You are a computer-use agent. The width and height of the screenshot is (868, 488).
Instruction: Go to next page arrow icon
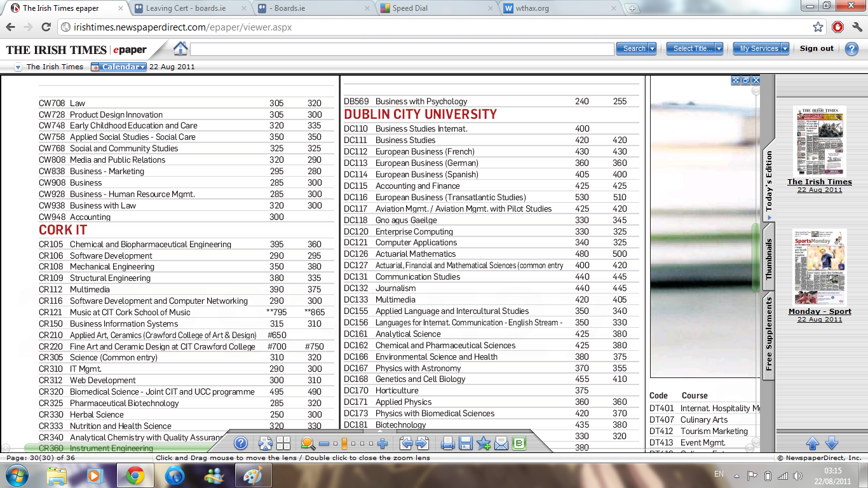click(423, 444)
